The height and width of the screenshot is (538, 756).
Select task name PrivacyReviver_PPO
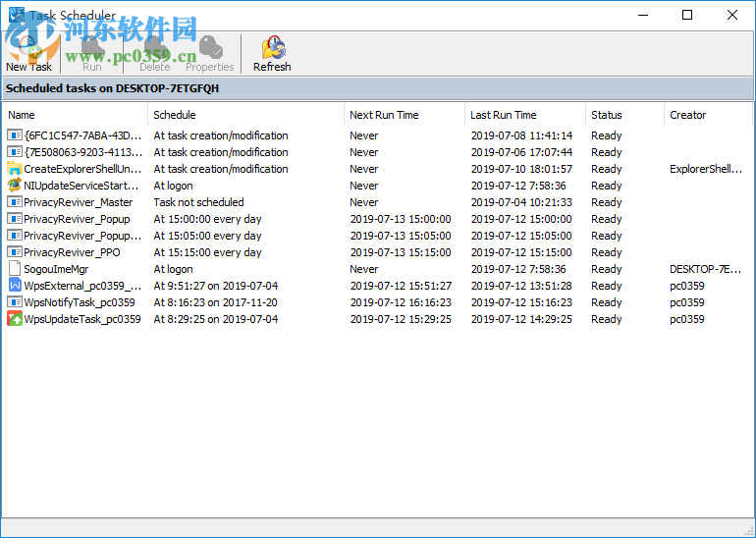72,252
